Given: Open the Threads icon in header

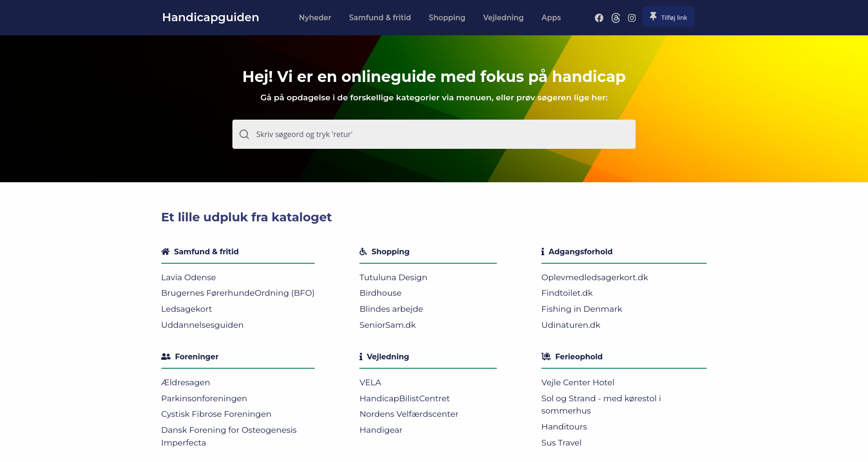Looking at the screenshot, I should [x=615, y=18].
